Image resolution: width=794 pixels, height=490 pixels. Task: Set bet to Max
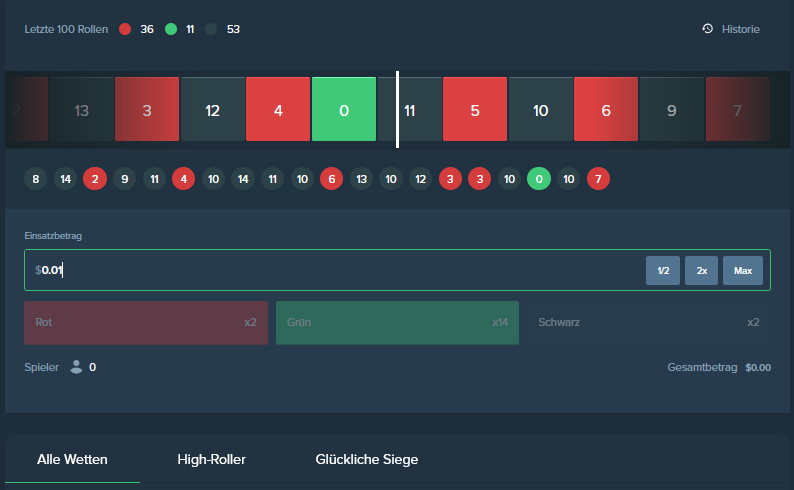tap(743, 270)
